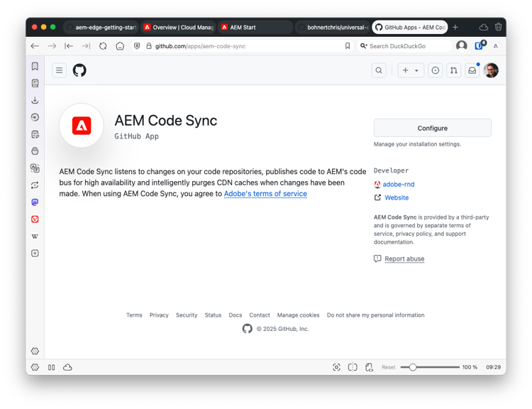Open the Vivaldi web panel
This screenshot has width=532, height=409.
pos(35,219)
